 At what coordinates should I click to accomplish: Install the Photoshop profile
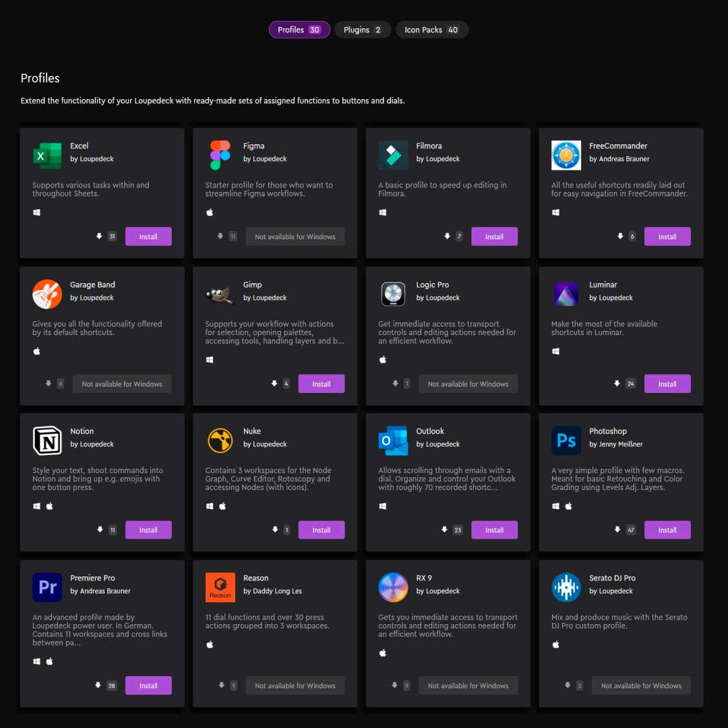tap(667, 530)
